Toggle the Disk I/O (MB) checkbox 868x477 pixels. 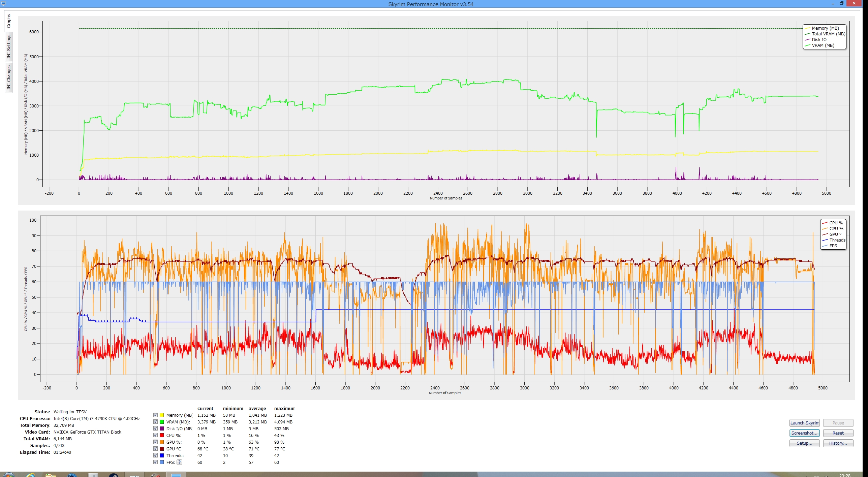[x=155, y=428]
